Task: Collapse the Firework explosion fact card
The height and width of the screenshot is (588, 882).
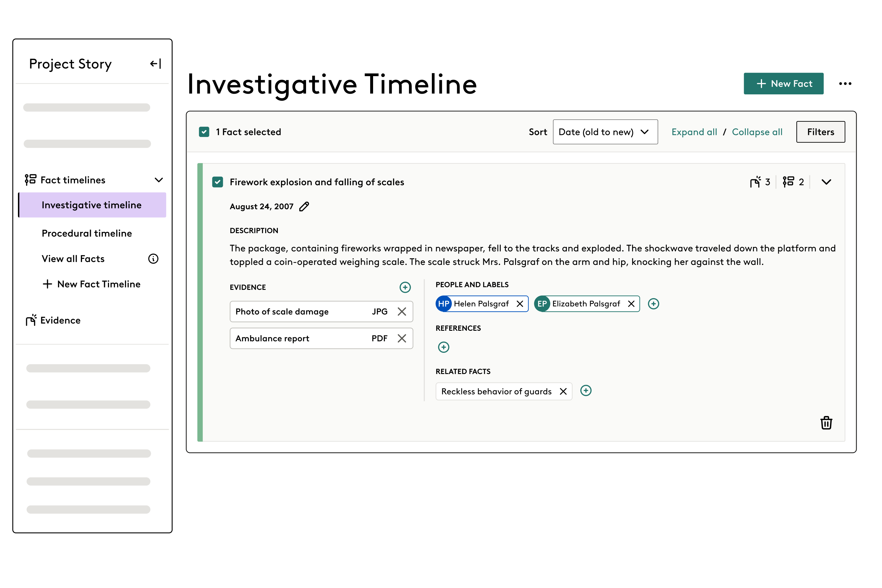Action: point(826,182)
